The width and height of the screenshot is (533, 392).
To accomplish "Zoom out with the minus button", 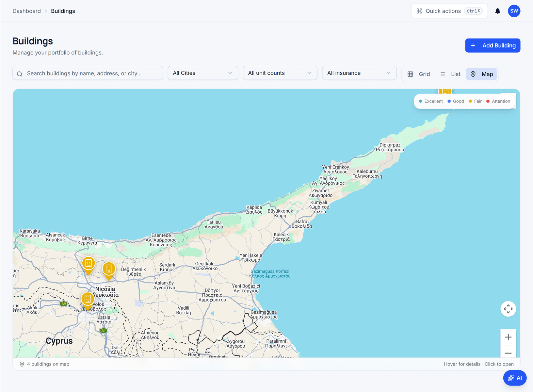I will coord(508,353).
